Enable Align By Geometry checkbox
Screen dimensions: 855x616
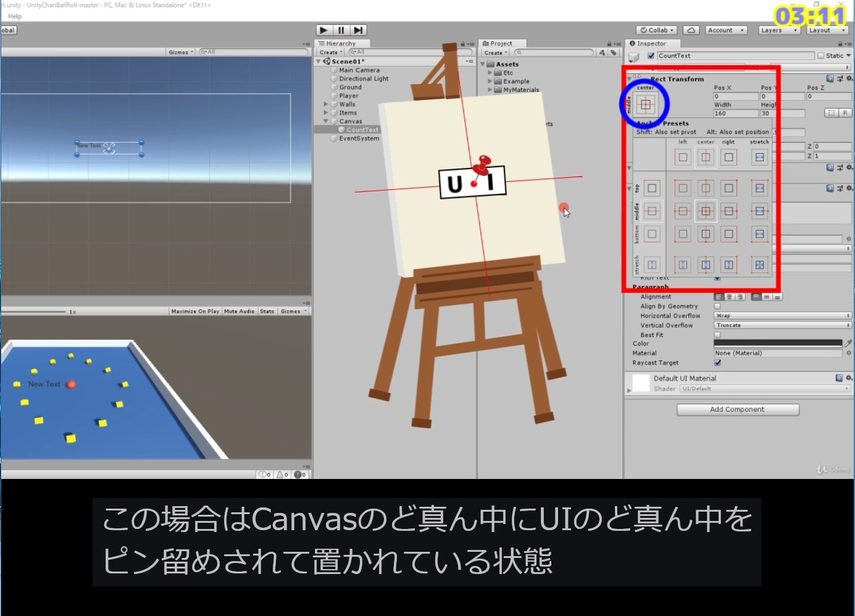click(x=717, y=306)
